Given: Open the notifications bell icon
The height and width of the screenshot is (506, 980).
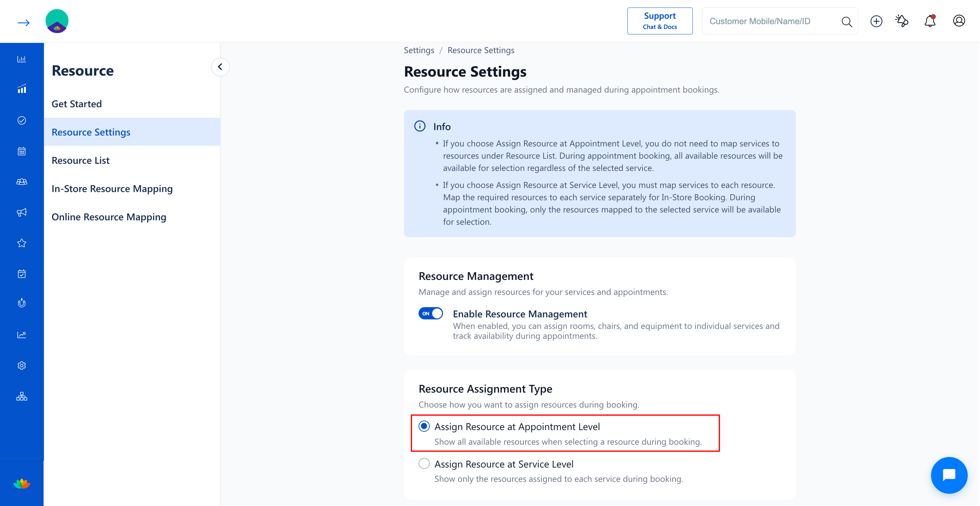Looking at the screenshot, I should [930, 21].
